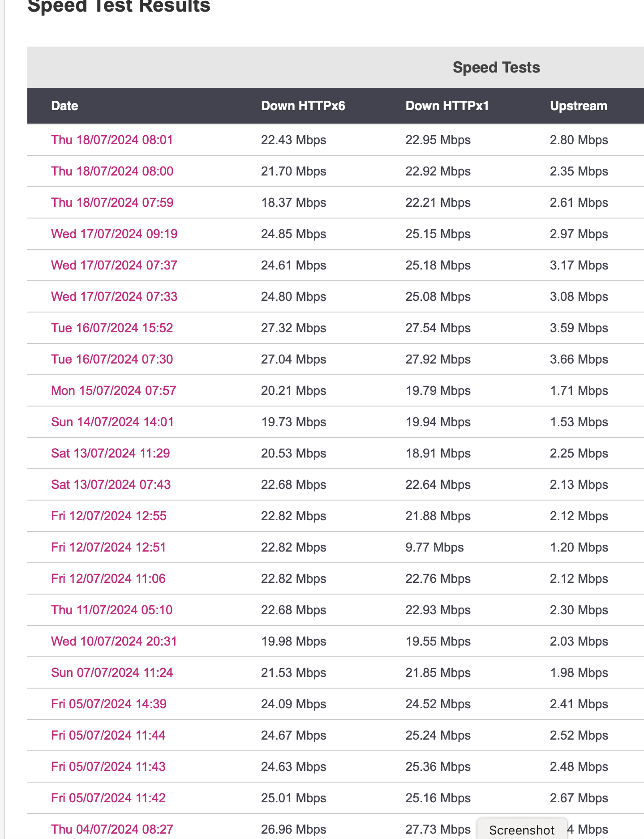Open the Wed 10/07/2024 20:31 test entry
644x839 pixels.
(113, 641)
